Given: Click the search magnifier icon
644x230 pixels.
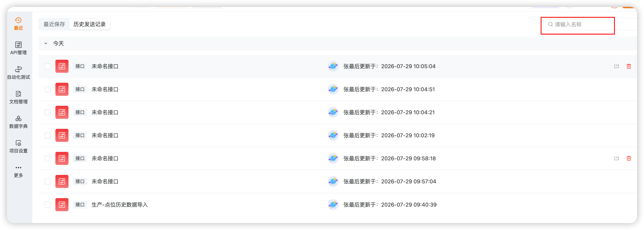Looking at the screenshot, I should [x=550, y=24].
